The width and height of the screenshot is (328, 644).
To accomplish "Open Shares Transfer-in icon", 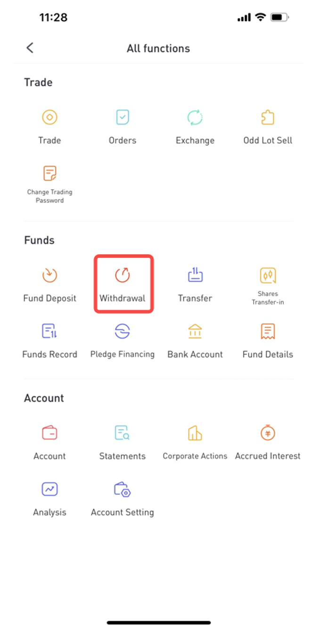I will click(268, 275).
